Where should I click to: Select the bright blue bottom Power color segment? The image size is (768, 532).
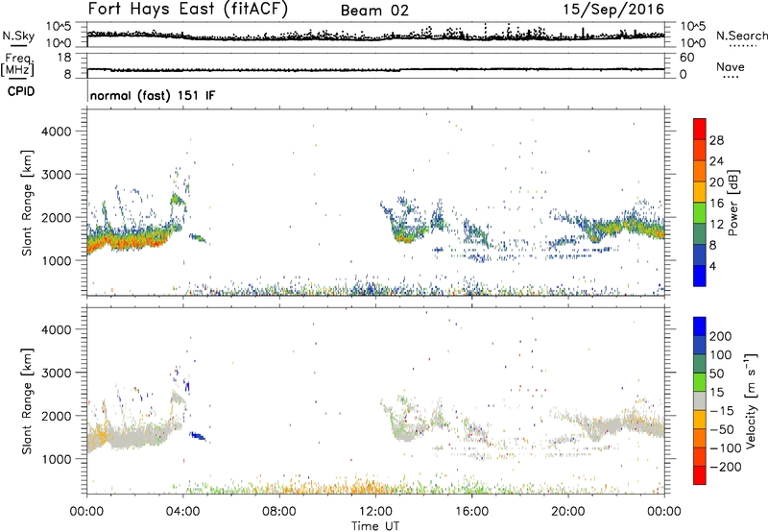(x=700, y=276)
